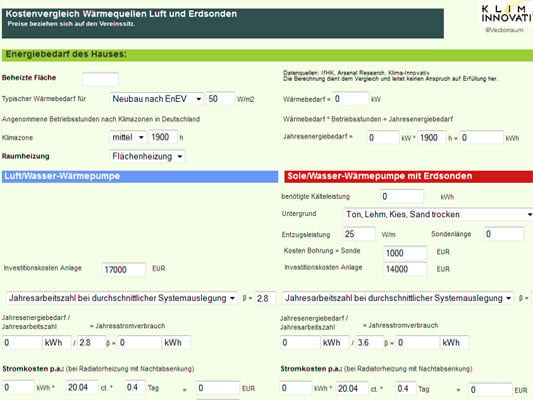Viewport: 533px width, 400px height.
Task: Click the Luft/Wasser Stromkosten kWh field
Action: 18,387
